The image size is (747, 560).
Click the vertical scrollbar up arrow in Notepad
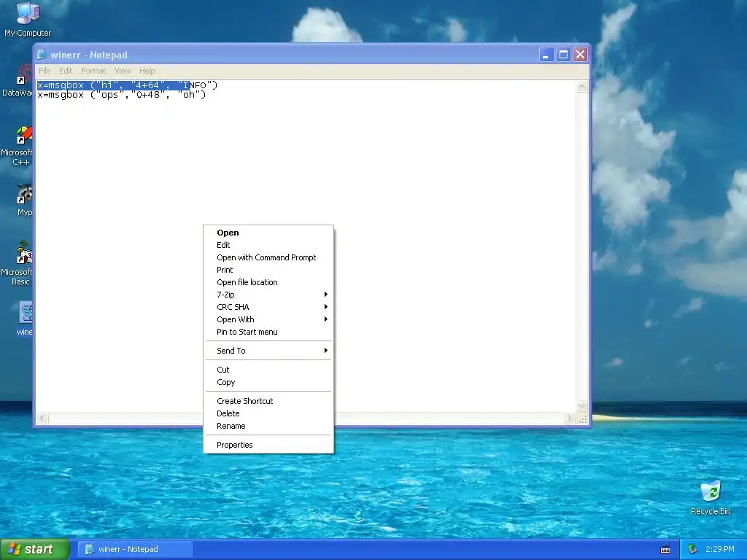[581, 86]
